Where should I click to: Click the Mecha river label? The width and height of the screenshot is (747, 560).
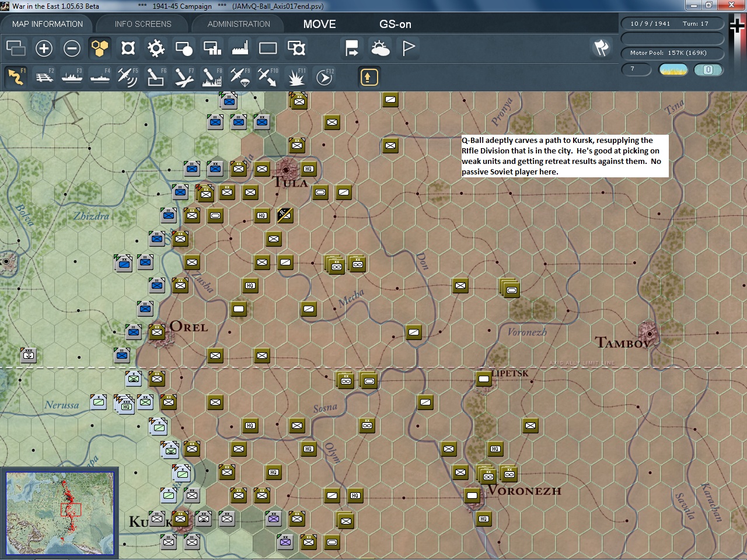point(351,298)
